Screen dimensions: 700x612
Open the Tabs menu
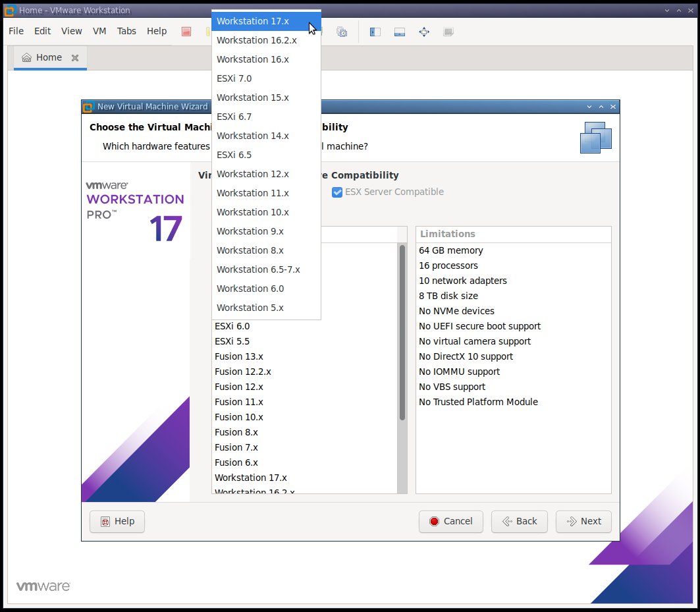126,31
